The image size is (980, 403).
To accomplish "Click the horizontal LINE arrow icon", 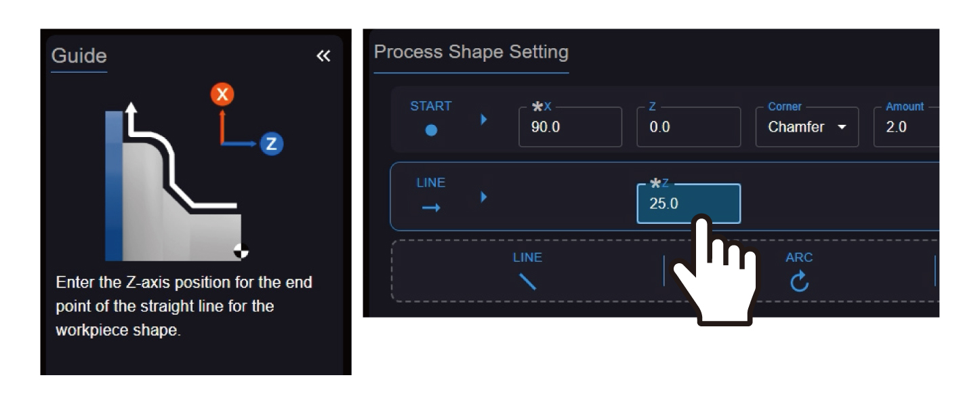I will pyautogui.click(x=431, y=208).
